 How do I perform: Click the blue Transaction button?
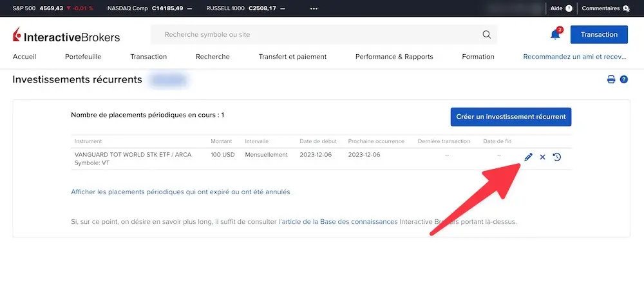(x=599, y=35)
